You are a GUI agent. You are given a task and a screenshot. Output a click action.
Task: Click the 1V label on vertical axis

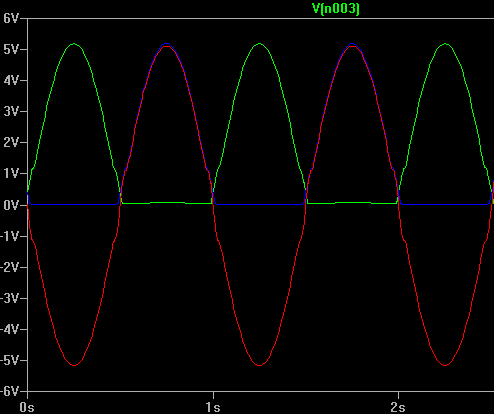(11, 174)
